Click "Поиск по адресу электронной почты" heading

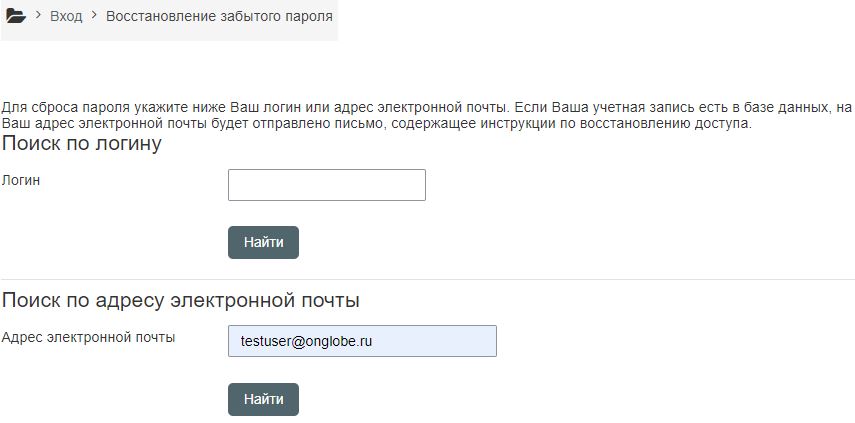click(180, 301)
